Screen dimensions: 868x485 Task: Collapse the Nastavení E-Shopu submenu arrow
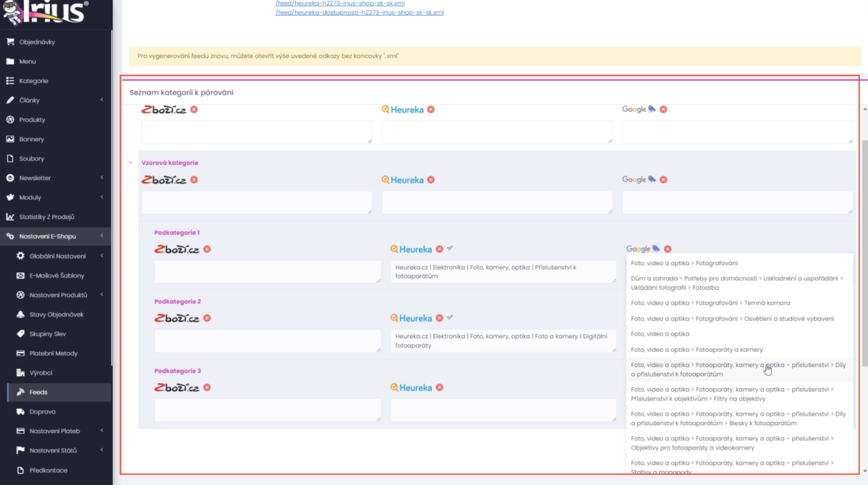(102, 236)
